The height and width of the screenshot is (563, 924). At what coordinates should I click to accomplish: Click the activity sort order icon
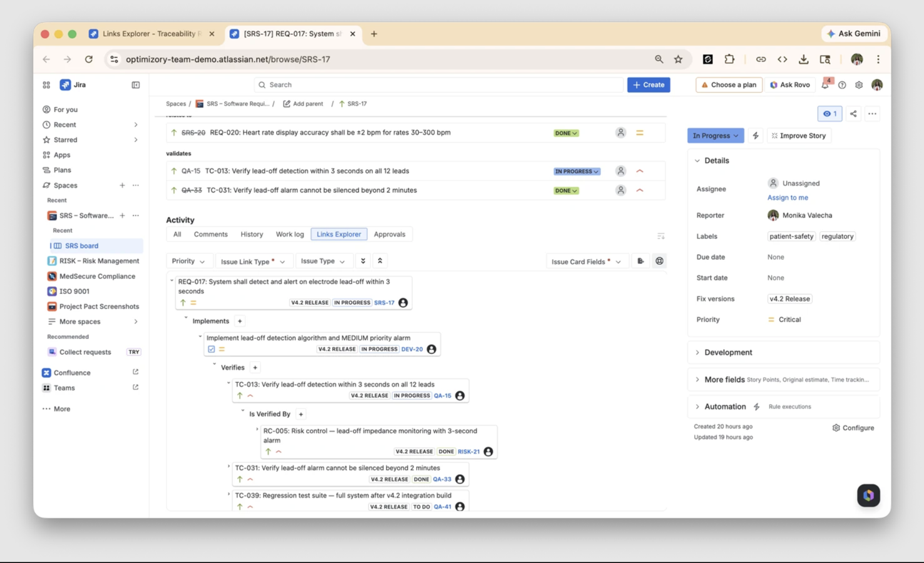(x=661, y=236)
